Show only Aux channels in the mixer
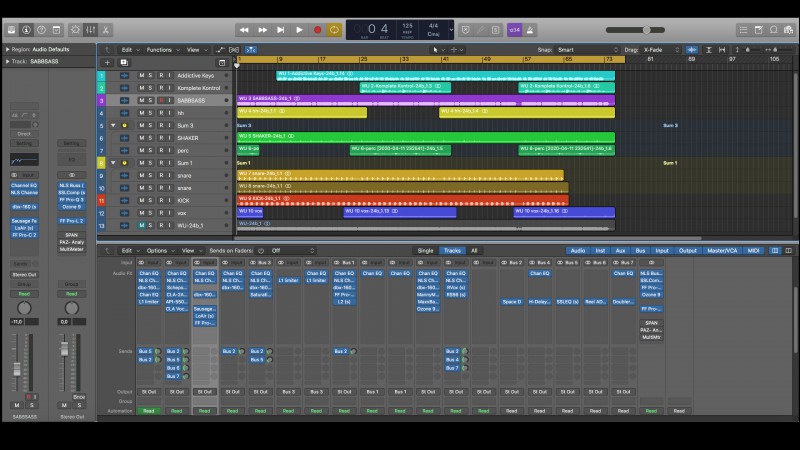 tap(620, 251)
